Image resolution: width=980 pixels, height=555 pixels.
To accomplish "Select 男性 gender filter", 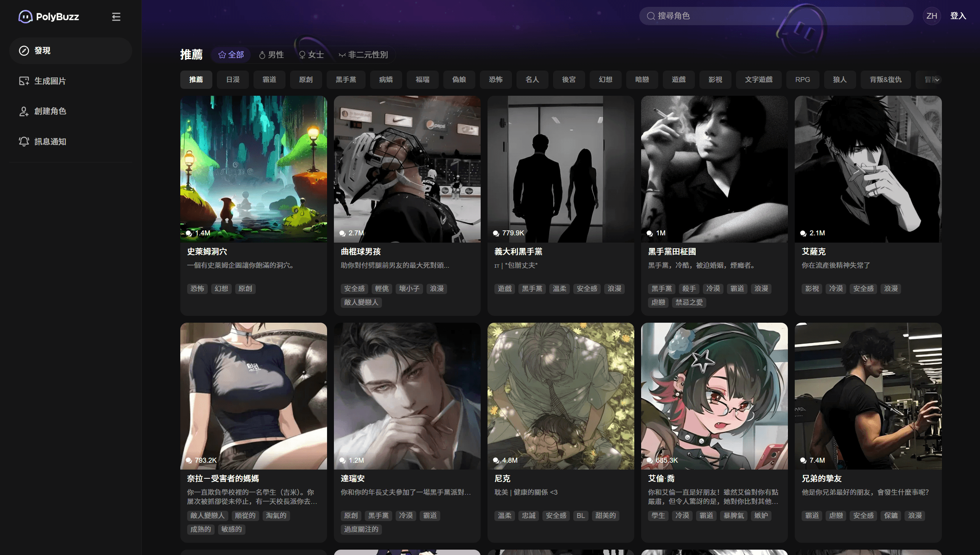I will (271, 55).
